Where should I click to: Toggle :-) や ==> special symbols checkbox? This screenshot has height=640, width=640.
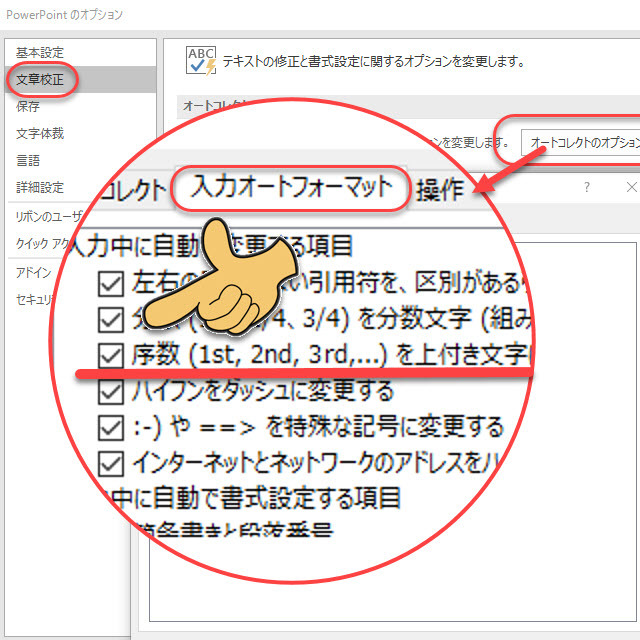[x=111, y=428]
